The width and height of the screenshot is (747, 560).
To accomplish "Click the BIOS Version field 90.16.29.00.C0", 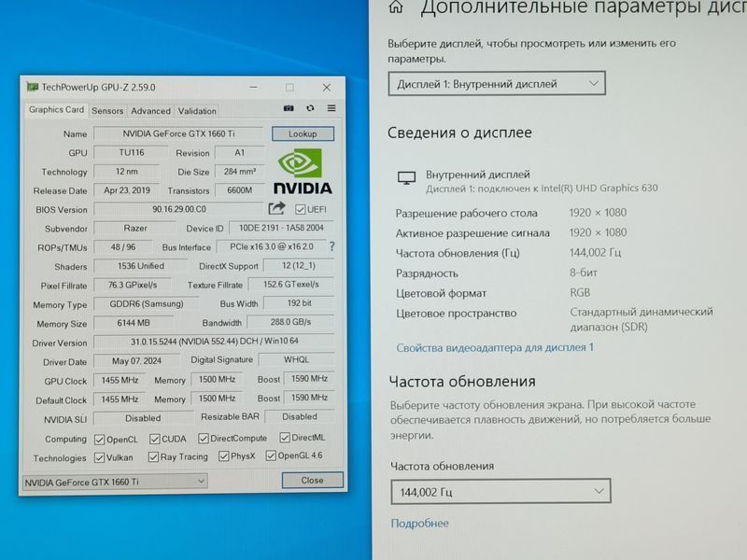I will [x=178, y=209].
